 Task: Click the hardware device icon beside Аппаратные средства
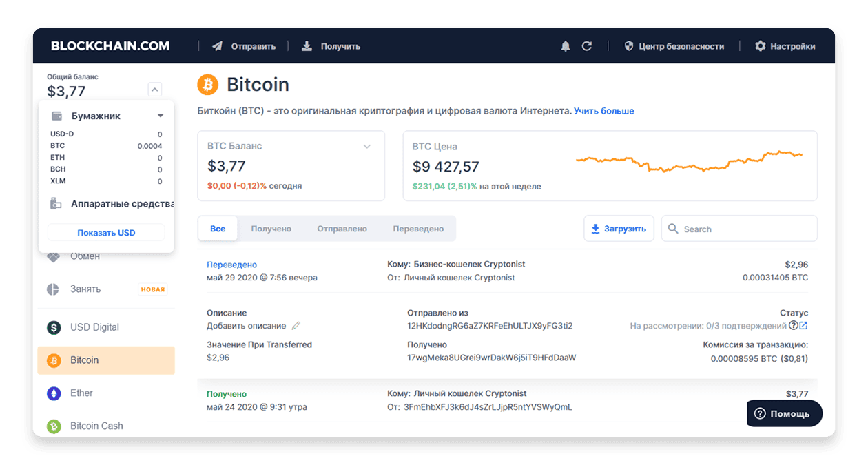click(x=56, y=204)
